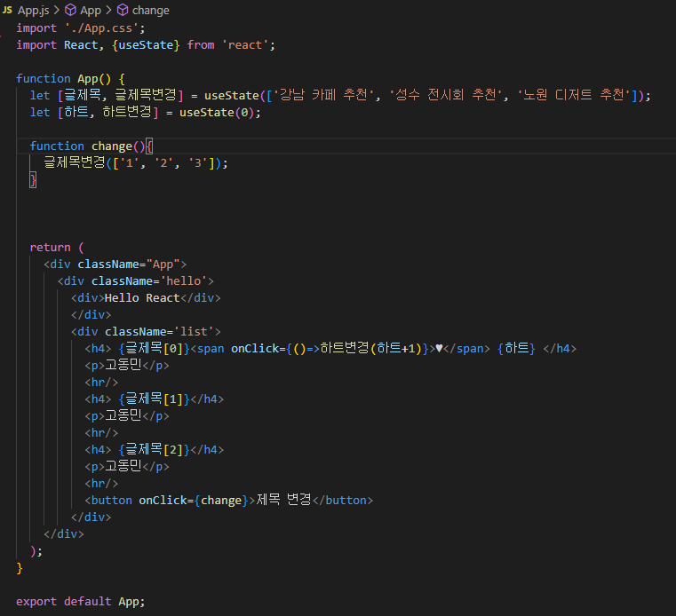Click the chevron after App.js breadcrumb
This screenshot has height=616, width=676.
57,10
